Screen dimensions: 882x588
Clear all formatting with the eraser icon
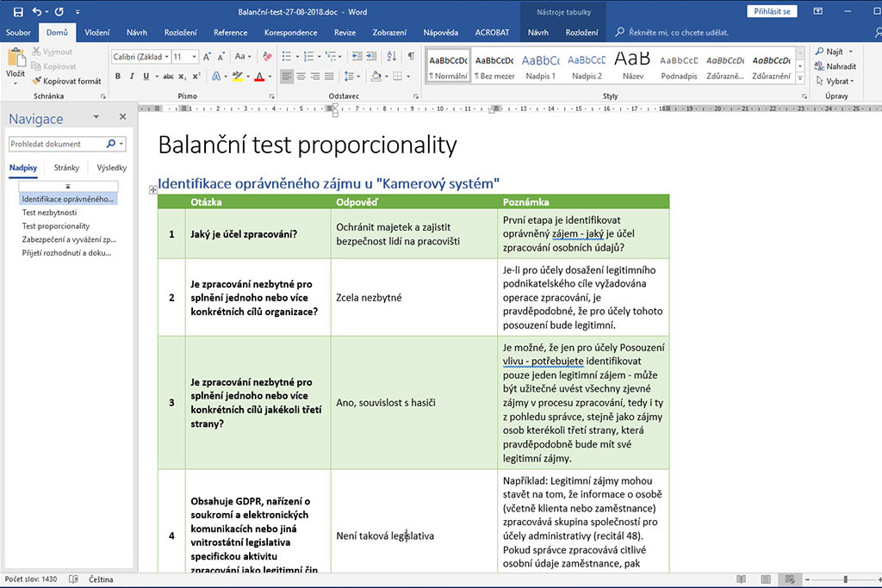[x=267, y=57]
